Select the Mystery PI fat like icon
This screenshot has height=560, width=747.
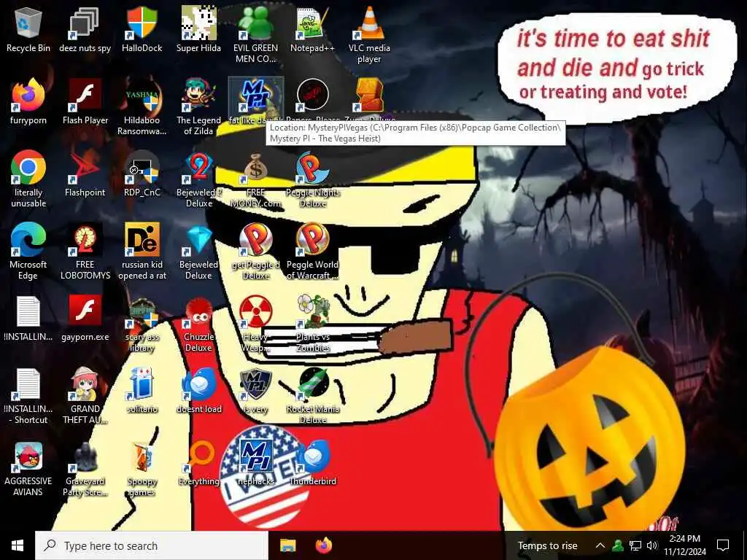(255, 101)
